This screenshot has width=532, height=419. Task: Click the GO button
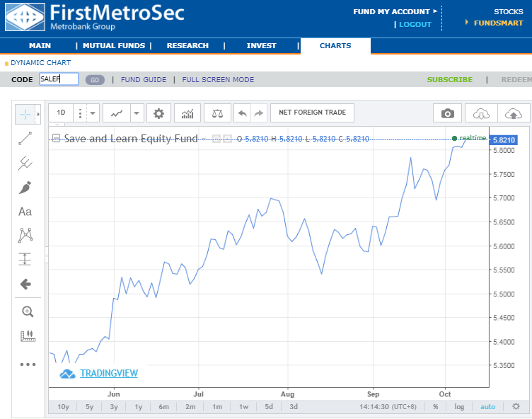tap(95, 80)
